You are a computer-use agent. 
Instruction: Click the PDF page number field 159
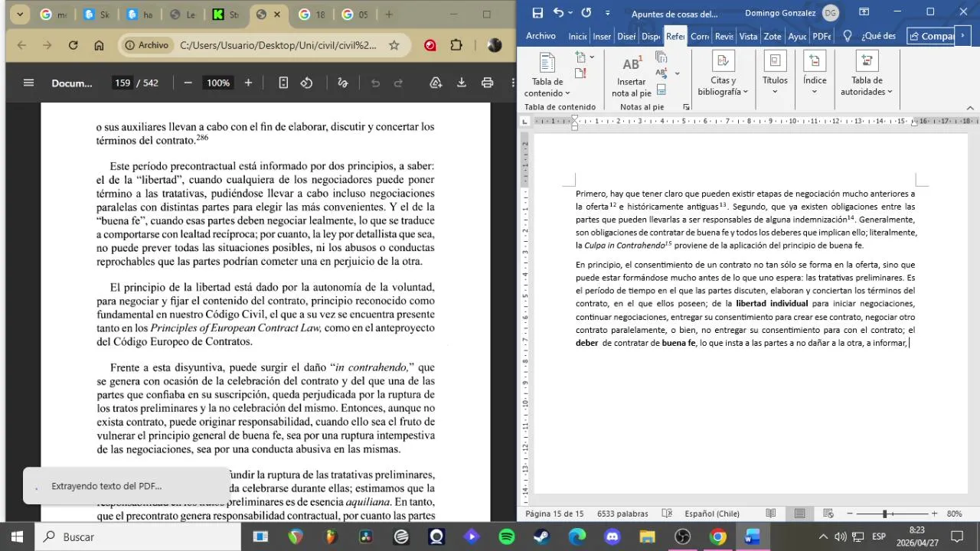pos(122,83)
